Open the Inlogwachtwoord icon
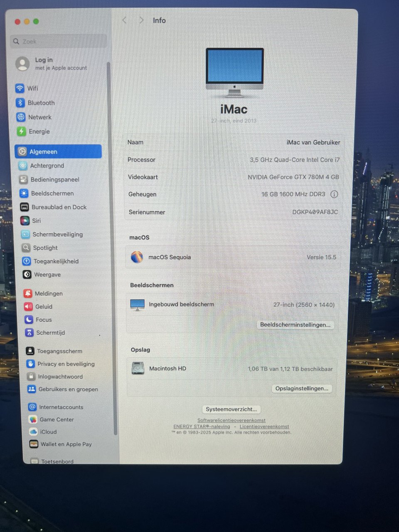The width and height of the screenshot is (399, 532). coord(31,377)
